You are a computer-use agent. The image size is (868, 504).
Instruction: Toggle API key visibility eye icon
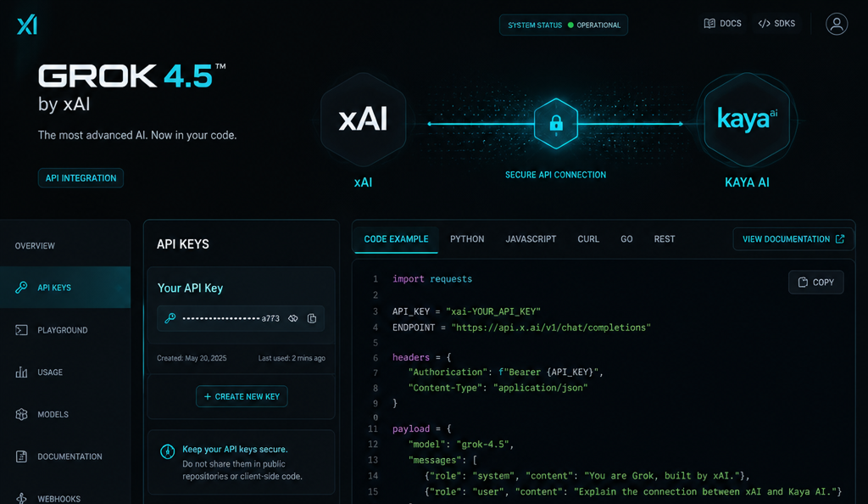point(292,318)
